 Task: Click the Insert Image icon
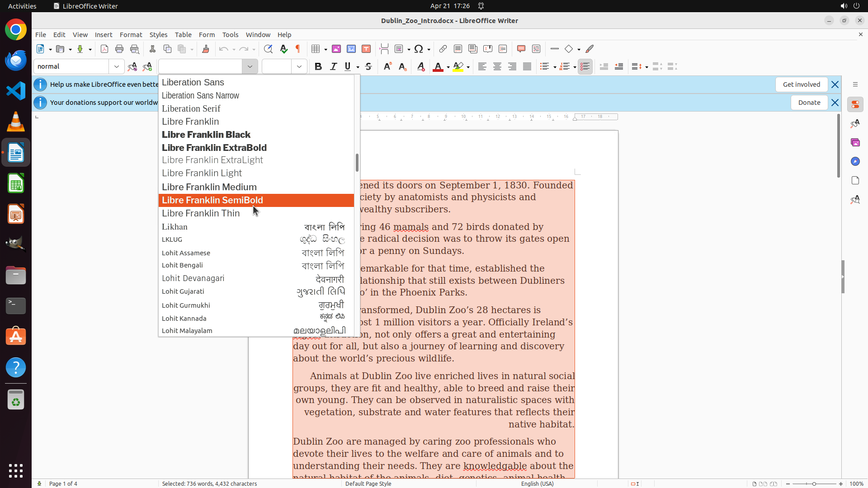[x=336, y=49]
